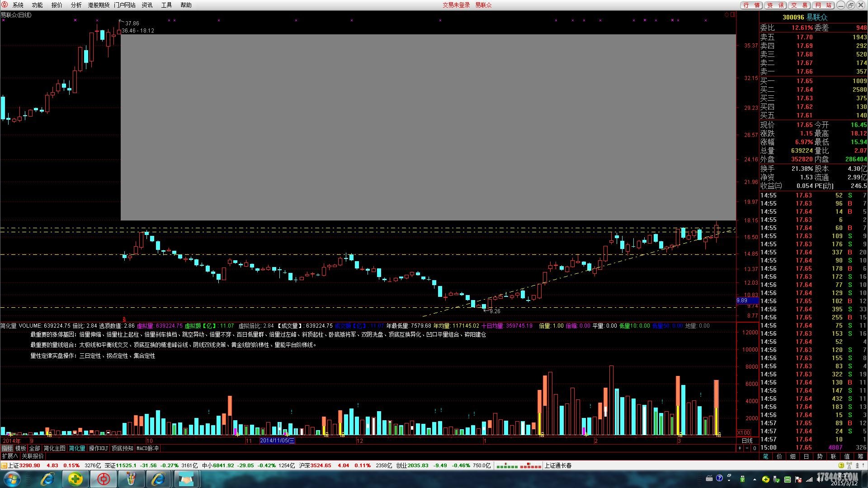Open the 资讯 menu
The image size is (868, 488).
coord(147,5)
